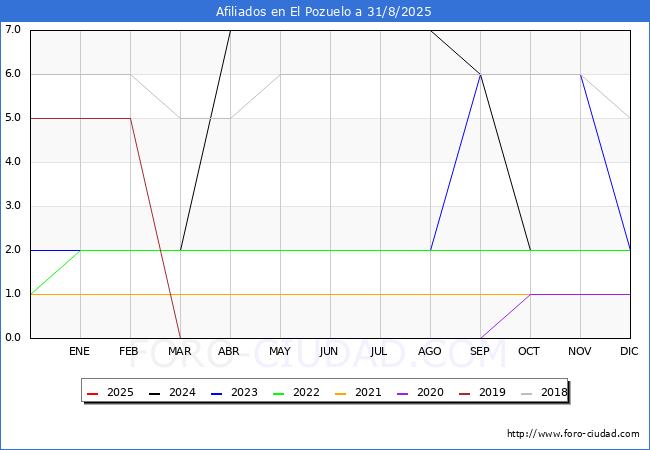Click the 7.0 y-axis label
This screenshot has height=450, width=650.
13,30
